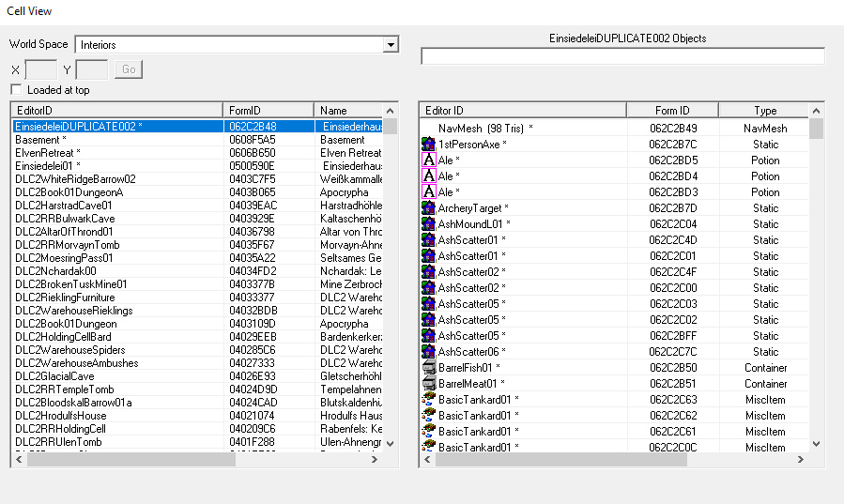This screenshot has height=504, width=844.
Task: Click the AshMoundL01 static icon
Action: click(428, 224)
